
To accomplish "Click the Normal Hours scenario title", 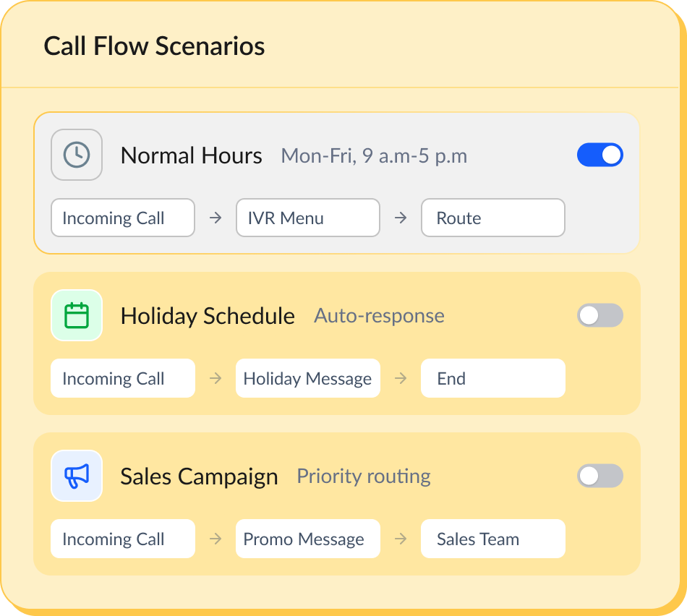I will coord(191,155).
